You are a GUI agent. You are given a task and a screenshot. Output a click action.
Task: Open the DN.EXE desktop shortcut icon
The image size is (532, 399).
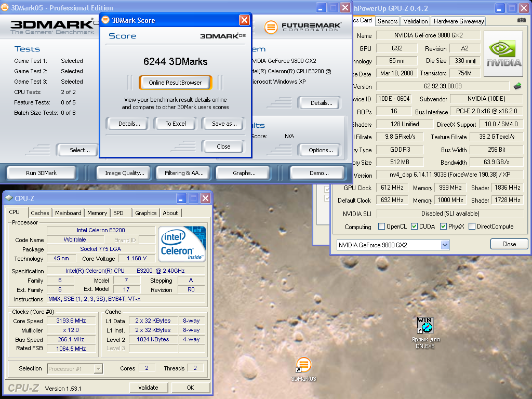[425, 326]
